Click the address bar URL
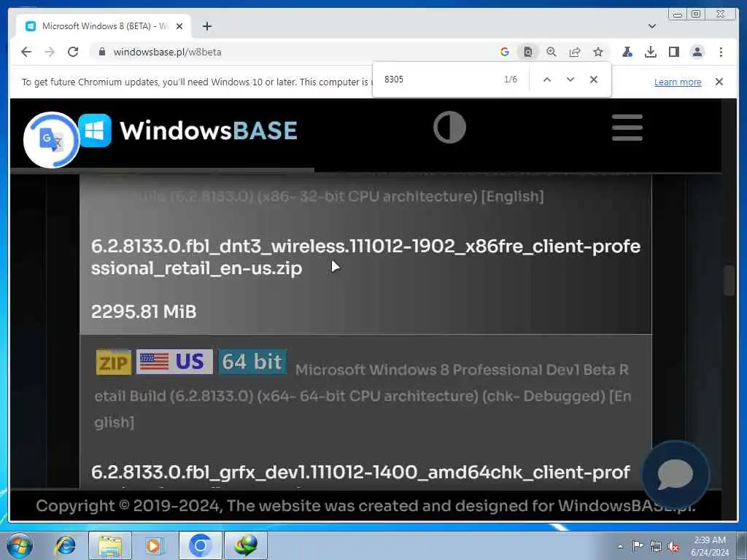The image size is (747, 560). (x=167, y=52)
